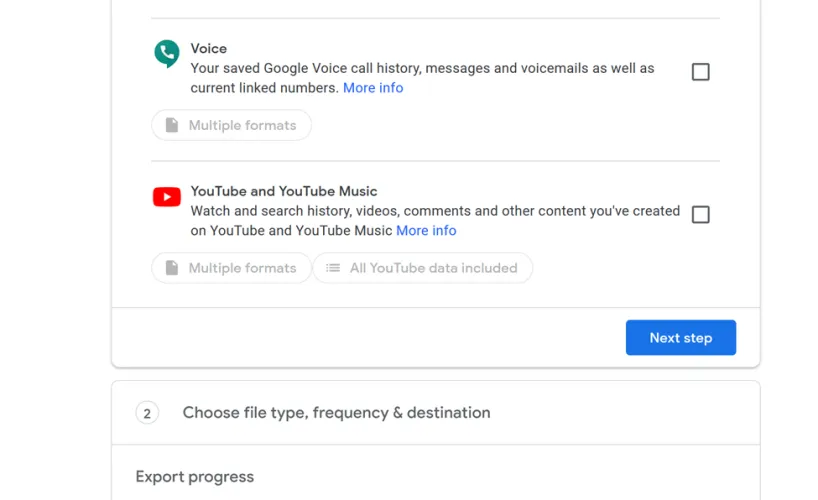Click the Voice product title
This screenshot has height=500, width=818.
tap(209, 49)
